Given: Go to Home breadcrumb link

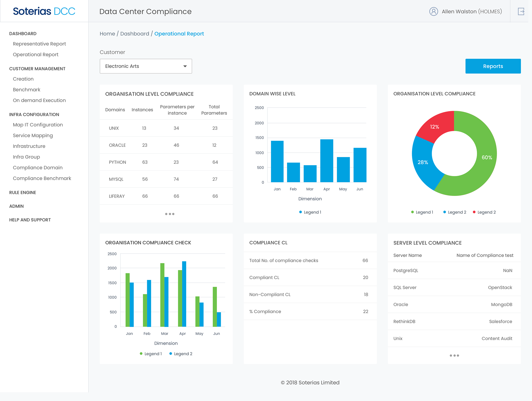Looking at the screenshot, I should coord(107,34).
